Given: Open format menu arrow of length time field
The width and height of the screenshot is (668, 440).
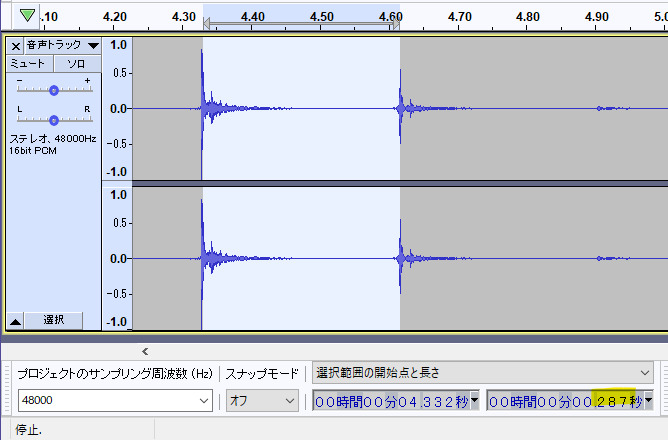Looking at the screenshot, I should [648, 401].
